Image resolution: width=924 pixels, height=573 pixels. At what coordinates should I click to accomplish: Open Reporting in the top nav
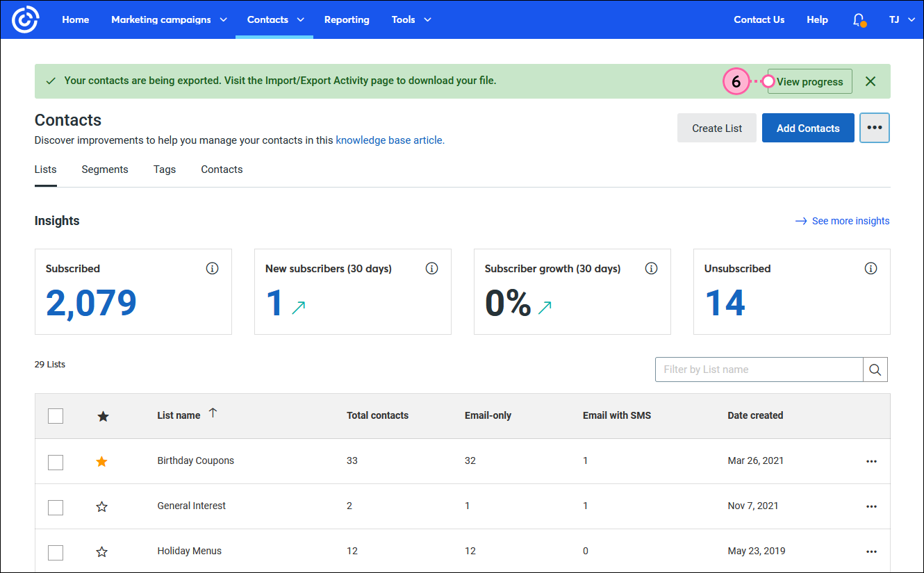tap(347, 19)
